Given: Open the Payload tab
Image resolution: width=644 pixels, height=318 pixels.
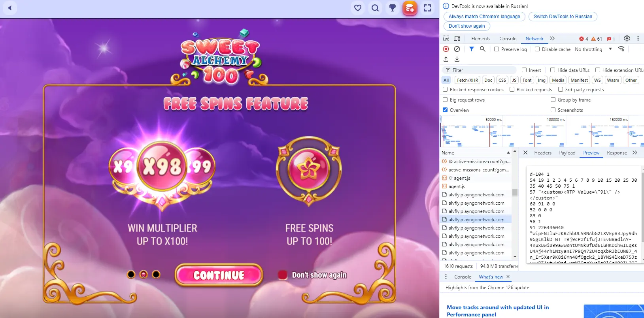Looking at the screenshot, I should point(567,153).
